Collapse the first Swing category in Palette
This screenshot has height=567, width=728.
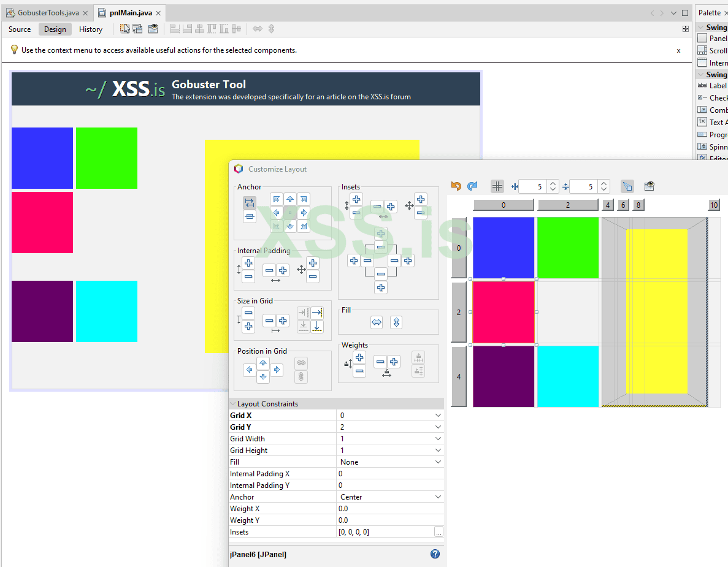700,28
